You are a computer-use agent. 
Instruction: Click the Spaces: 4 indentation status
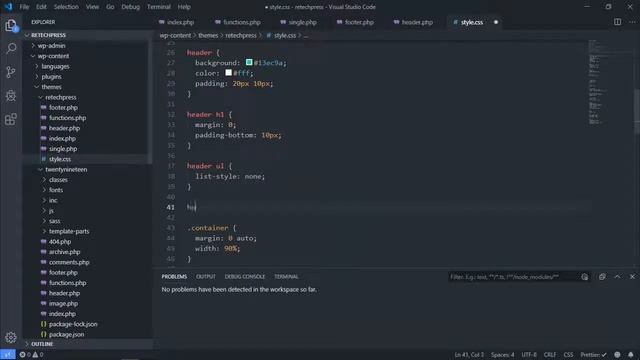[x=502, y=355]
